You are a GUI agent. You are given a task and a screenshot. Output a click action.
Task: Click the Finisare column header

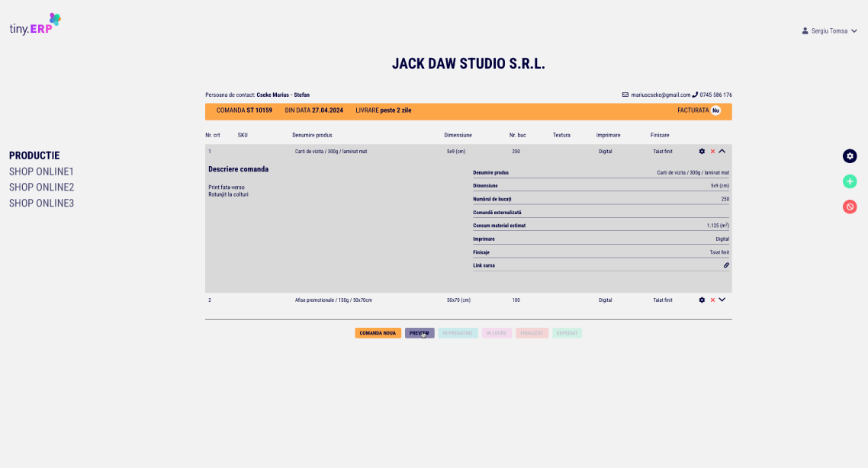coord(660,135)
